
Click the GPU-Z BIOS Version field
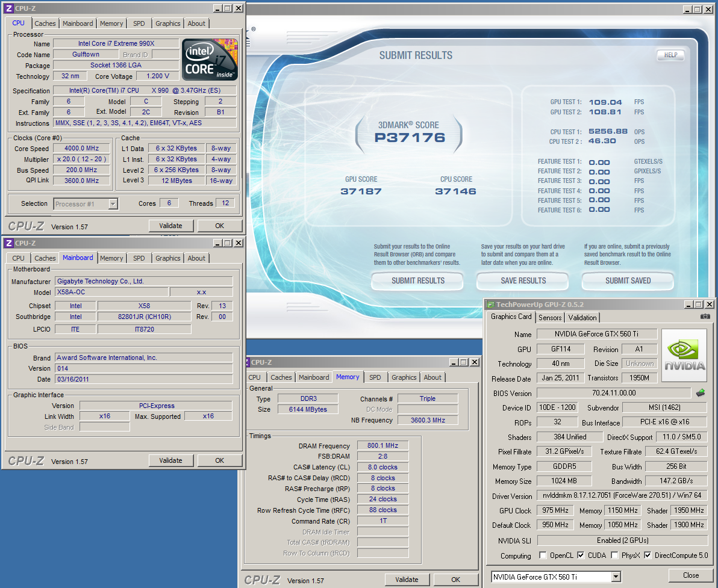coord(614,393)
